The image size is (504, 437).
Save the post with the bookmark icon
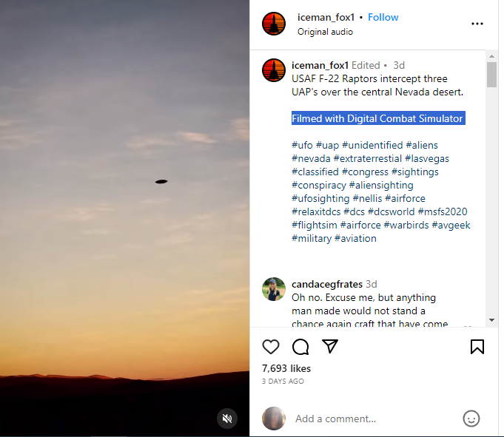[x=477, y=347]
